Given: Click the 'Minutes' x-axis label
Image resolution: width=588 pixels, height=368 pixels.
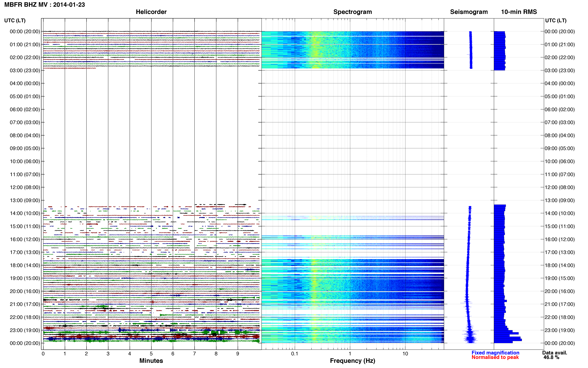Looking at the screenshot, I should (x=151, y=361).
